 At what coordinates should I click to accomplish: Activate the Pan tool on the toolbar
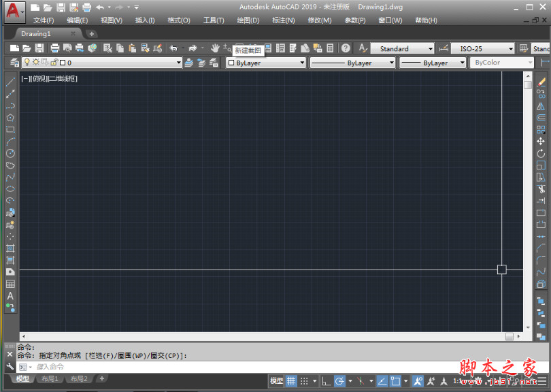tap(215, 48)
